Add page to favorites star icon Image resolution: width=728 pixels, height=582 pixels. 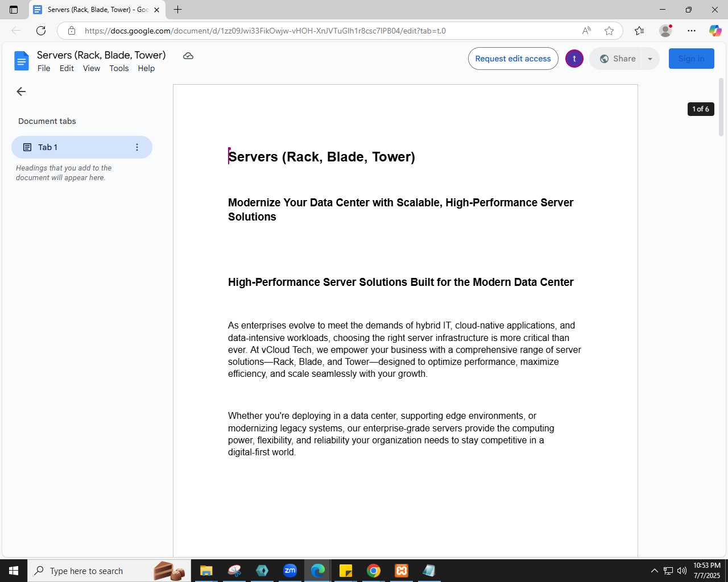tap(609, 31)
